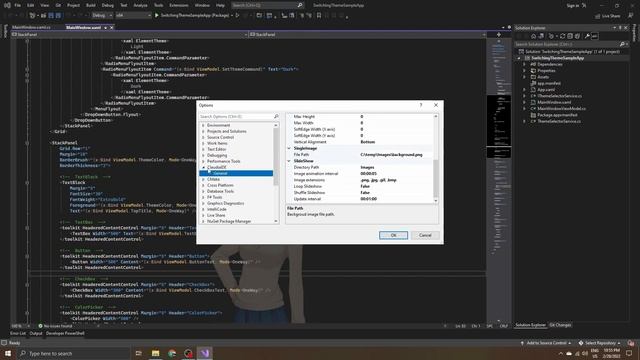
Task: Expand Projects and Solutions node in Options
Action: (203, 131)
